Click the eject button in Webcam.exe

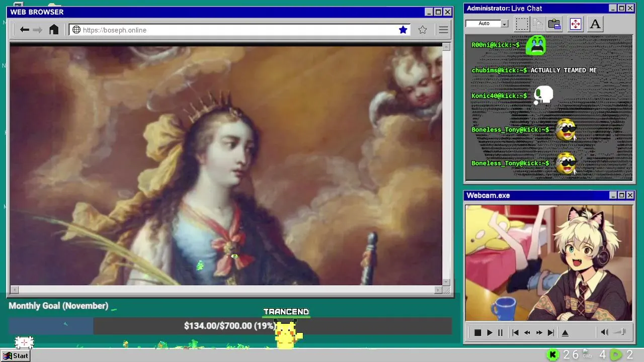click(565, 332)
